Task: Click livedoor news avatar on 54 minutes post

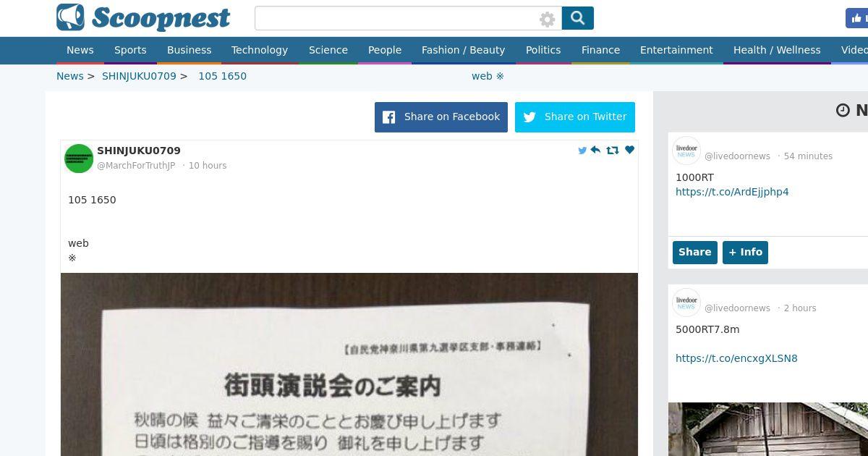Action: tap(686, 151)
